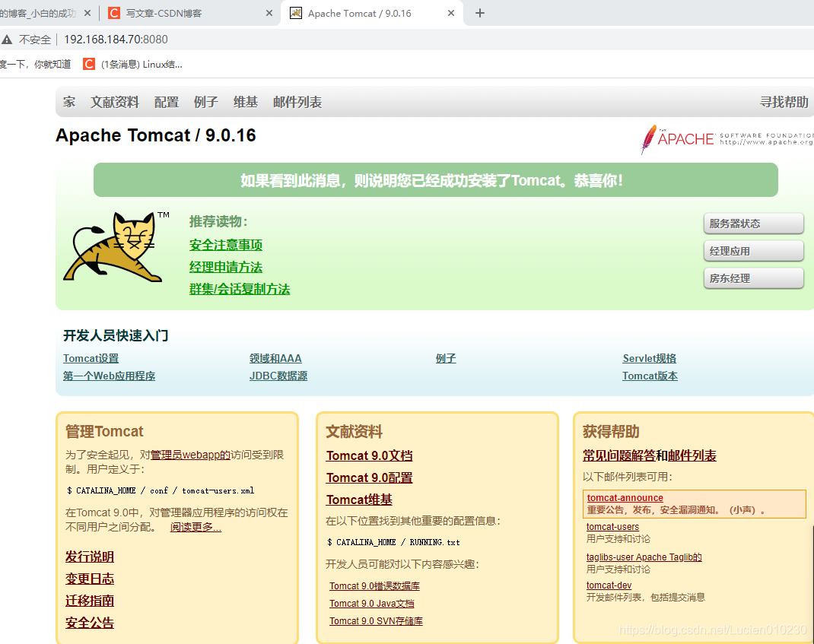Open the Tomcat 9.0文档 link
Viewport: 814px width, 644px height.
pyautogui.click(x=369, y=455)
